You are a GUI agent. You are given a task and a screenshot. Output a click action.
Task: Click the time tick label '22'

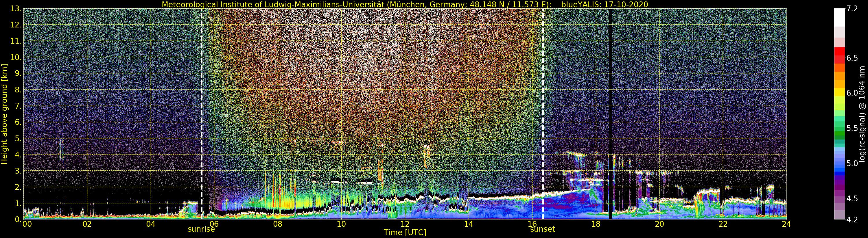point(723,224)
